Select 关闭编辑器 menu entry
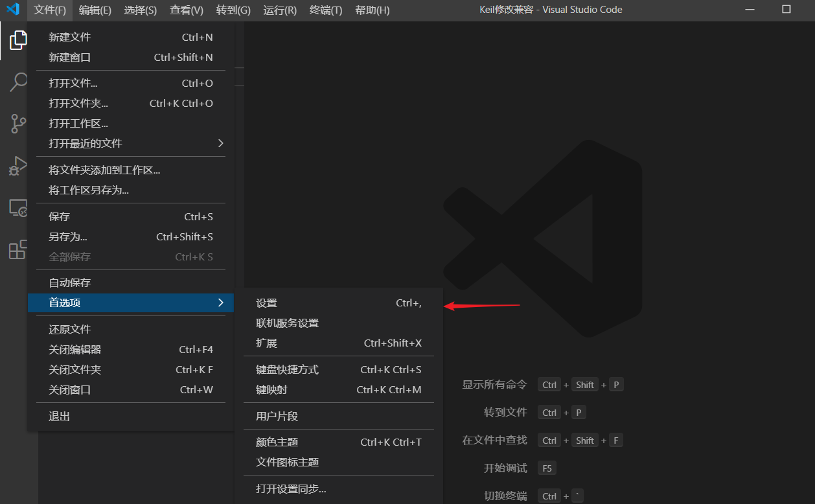The image size is (815, 504). [131, 350]
